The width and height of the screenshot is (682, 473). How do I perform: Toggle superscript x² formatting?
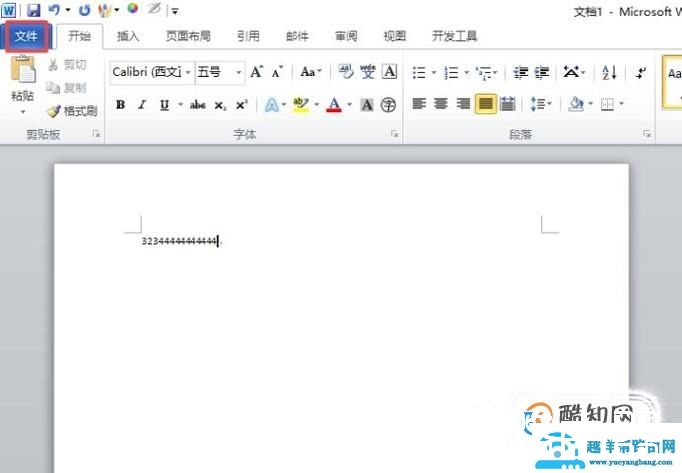(241, 105)
